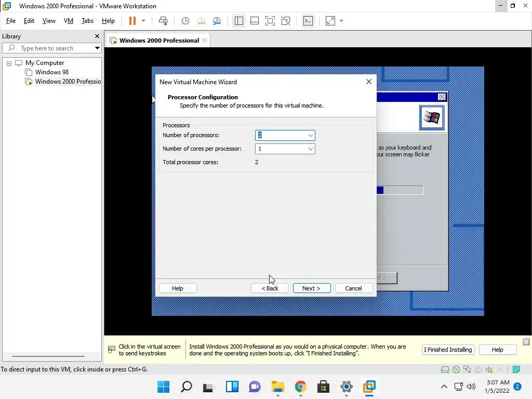
Task: Click the Pause VM toolbar button
Action: (132, 21)
